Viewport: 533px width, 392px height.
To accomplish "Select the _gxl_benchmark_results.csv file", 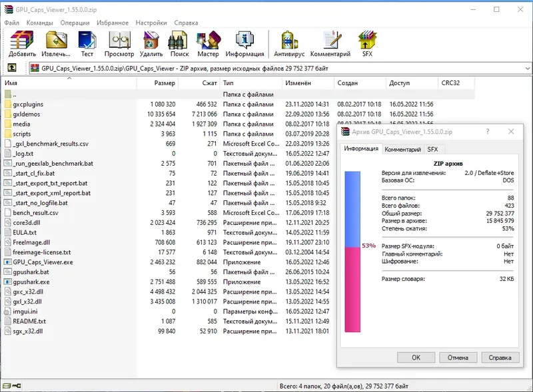I will click(x=51, y=144).
